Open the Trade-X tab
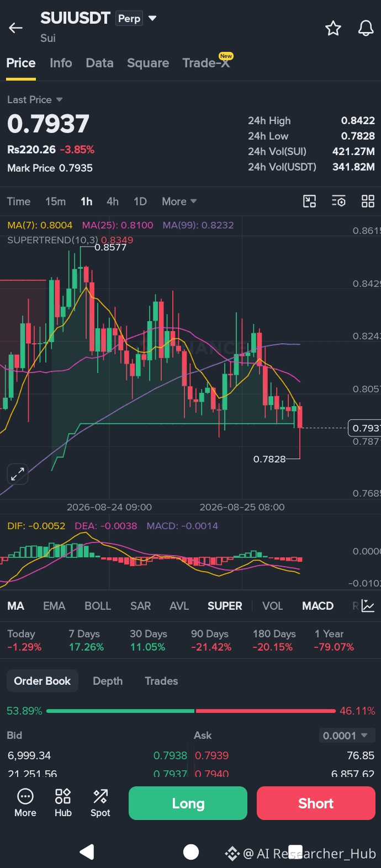Screen dimensions: 381x868 207,62
